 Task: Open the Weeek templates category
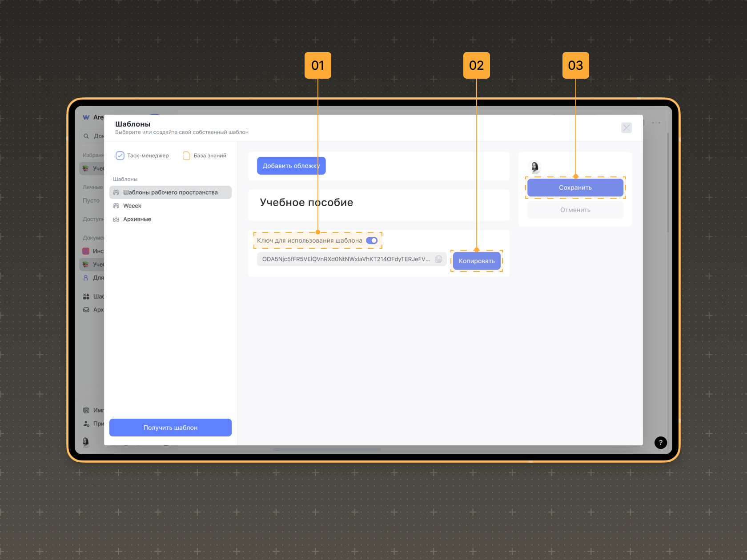[132, 206]
